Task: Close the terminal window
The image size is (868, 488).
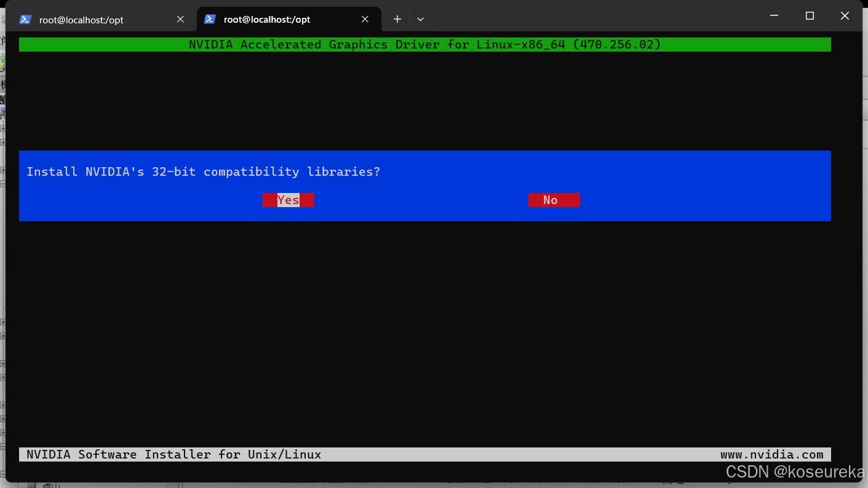Action: click(x=845, y=16)
